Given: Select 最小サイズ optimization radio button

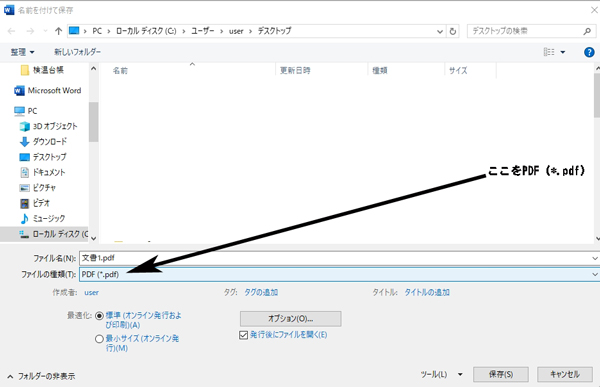Looking at the screenshot, I should pos(99,339).
